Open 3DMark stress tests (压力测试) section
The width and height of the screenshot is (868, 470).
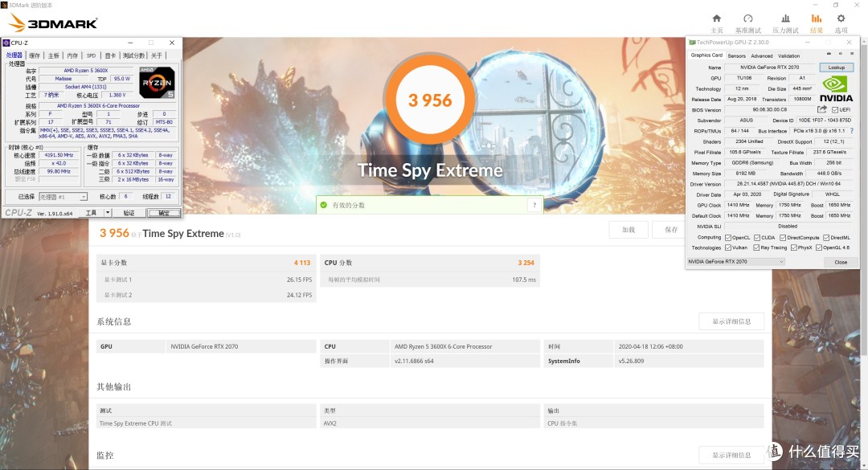[785, 23]
